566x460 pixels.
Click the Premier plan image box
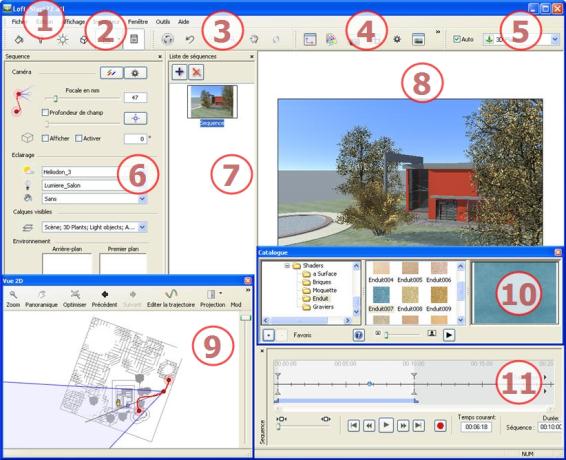point(123,264)
